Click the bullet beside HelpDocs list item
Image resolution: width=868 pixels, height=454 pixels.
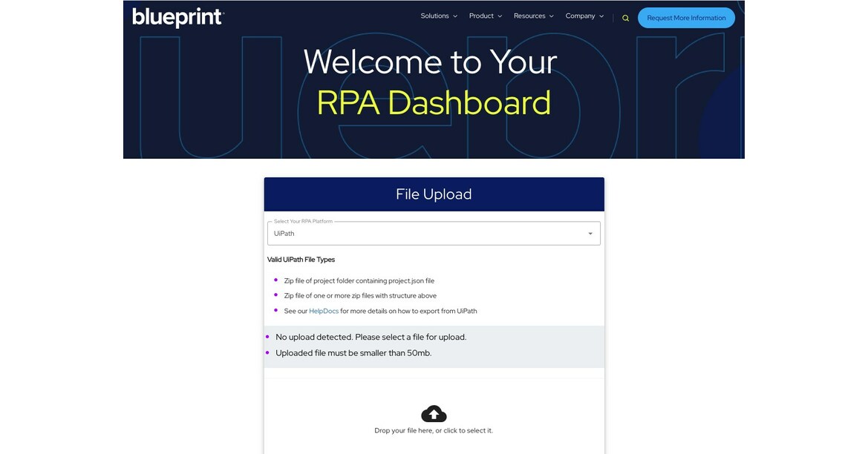pyautogui.click(x=275, y=311)
